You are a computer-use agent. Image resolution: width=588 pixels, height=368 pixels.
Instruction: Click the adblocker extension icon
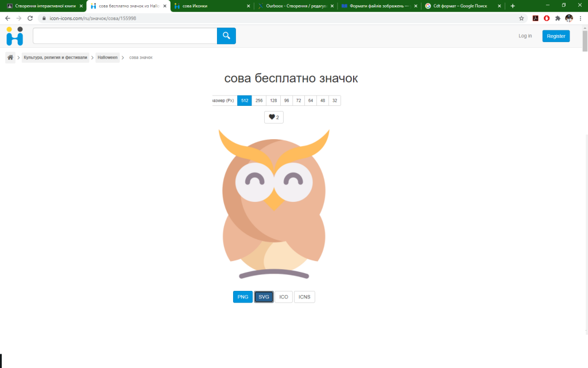click(x=546, y=18)
